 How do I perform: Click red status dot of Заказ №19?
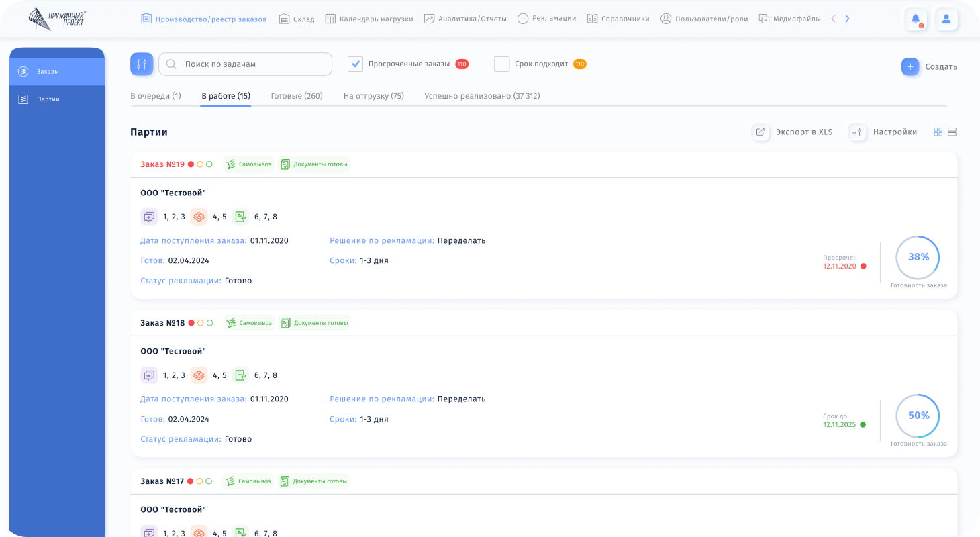click(191, 164)
